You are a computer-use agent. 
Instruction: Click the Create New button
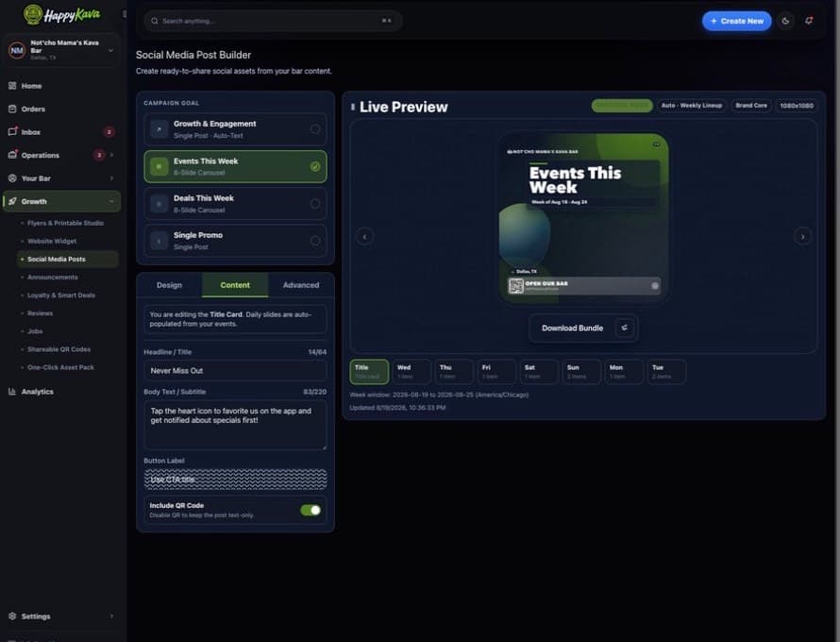[x=736, y=21]
